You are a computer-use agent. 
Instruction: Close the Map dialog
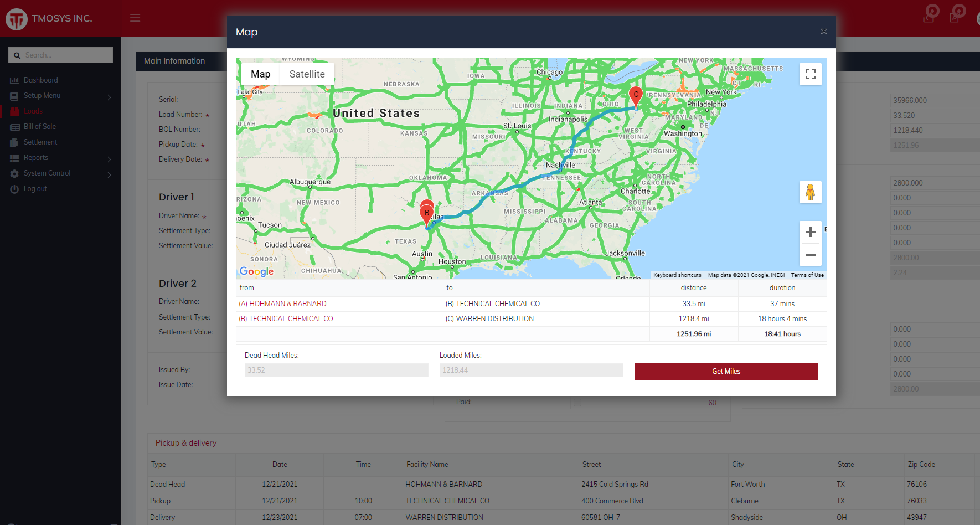pyautogui.click(x=824, y=32)
